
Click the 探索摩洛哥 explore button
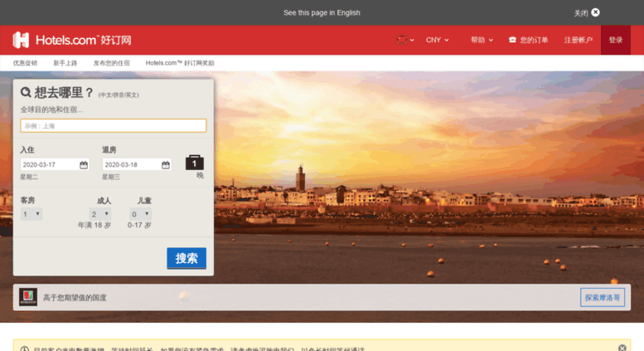pyautogui.click(x=603, y=298)
